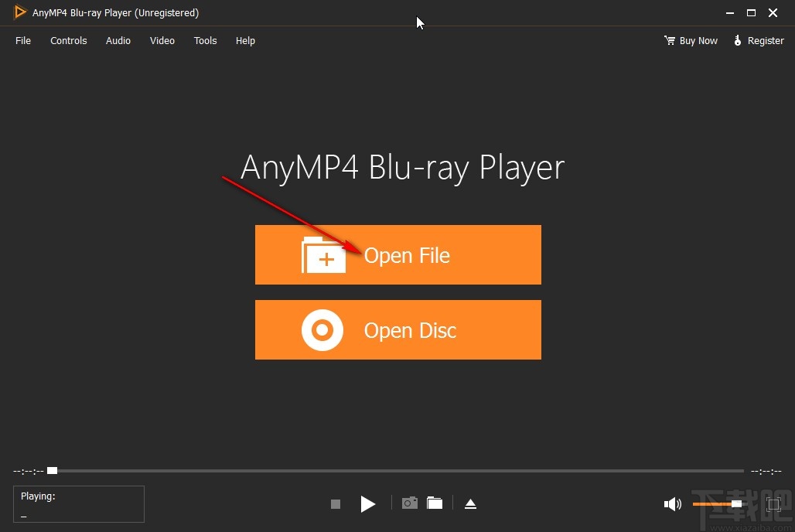Image resolution: width=795 pixels, height=532 pixels.
Task: Click the playback progress bar
Action: point(387,470)
